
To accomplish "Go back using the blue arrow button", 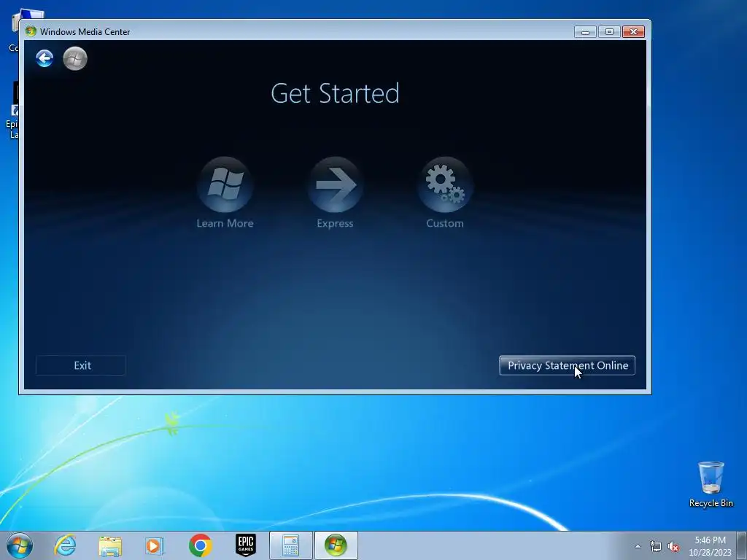I will tap(44, 58).
